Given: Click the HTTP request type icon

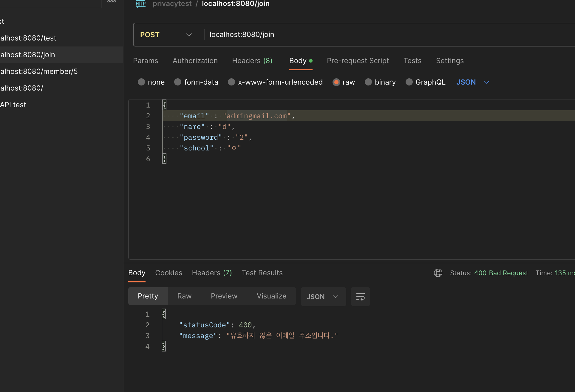Looking at the screenshot, I should coord(140,4).
